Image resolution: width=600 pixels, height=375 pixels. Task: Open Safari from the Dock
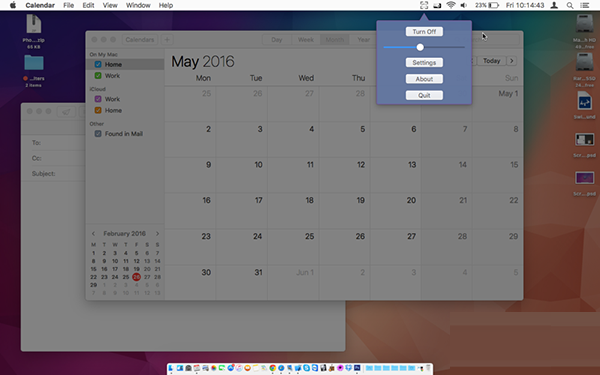281,368
